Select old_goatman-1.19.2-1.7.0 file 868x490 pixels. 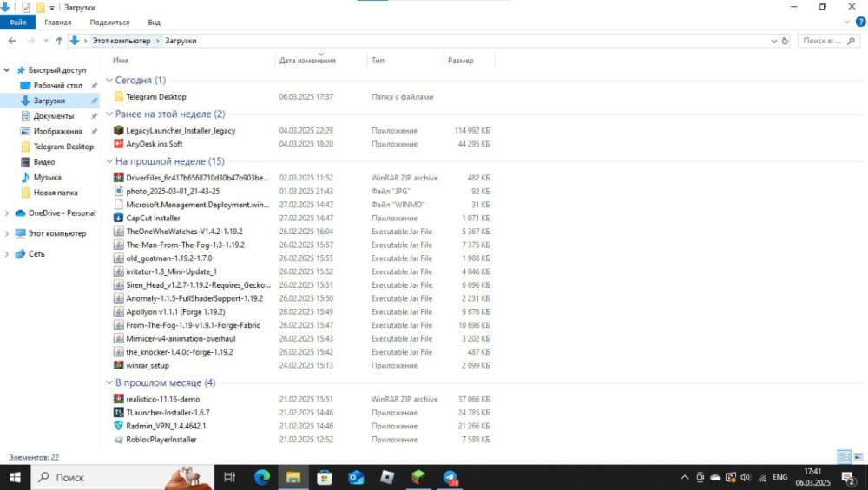[169, 258]
